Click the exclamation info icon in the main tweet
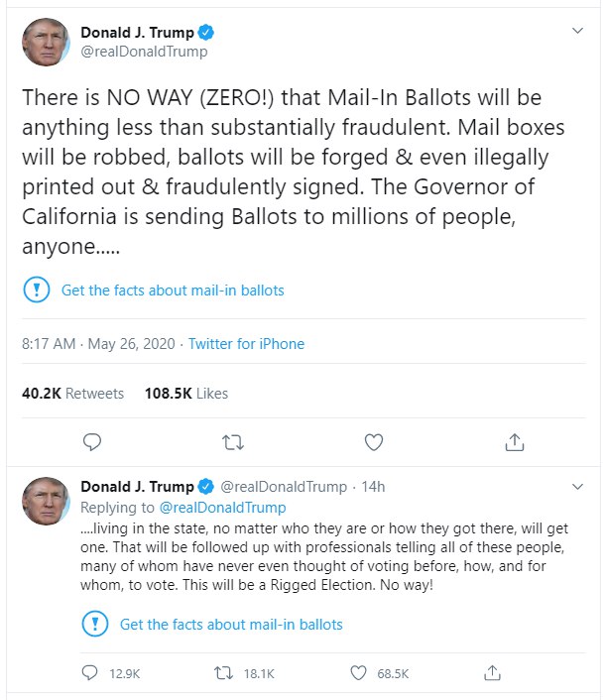Image resolution: width=606 pixels, height=700 pixels. (36, 291)
